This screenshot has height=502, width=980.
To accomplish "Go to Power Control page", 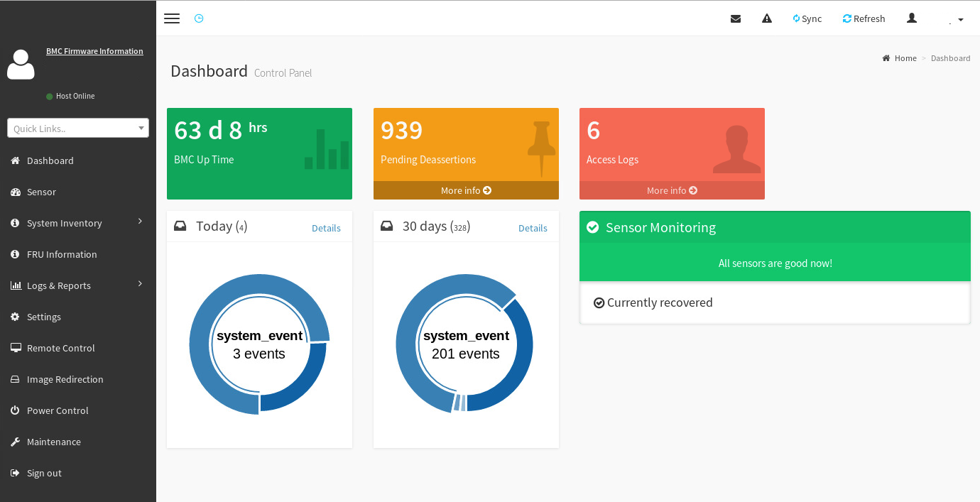I will (x=58, y=410).
